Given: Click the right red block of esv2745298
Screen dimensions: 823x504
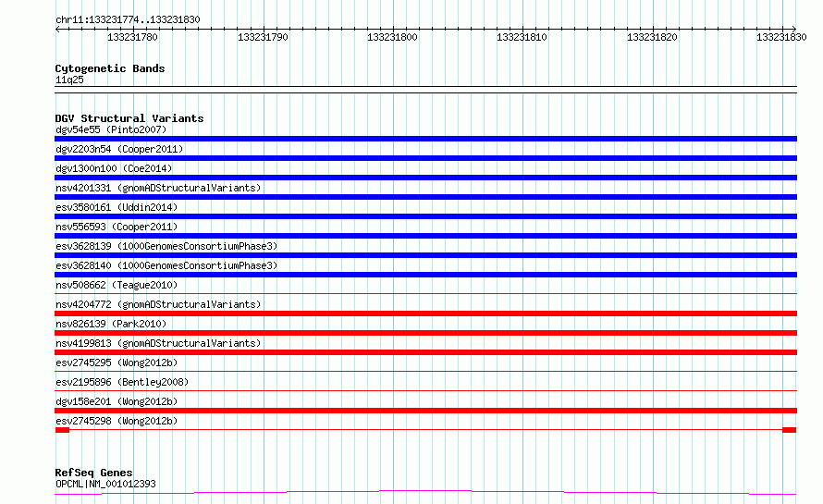Looking at the screenshot, I should 790,430.
